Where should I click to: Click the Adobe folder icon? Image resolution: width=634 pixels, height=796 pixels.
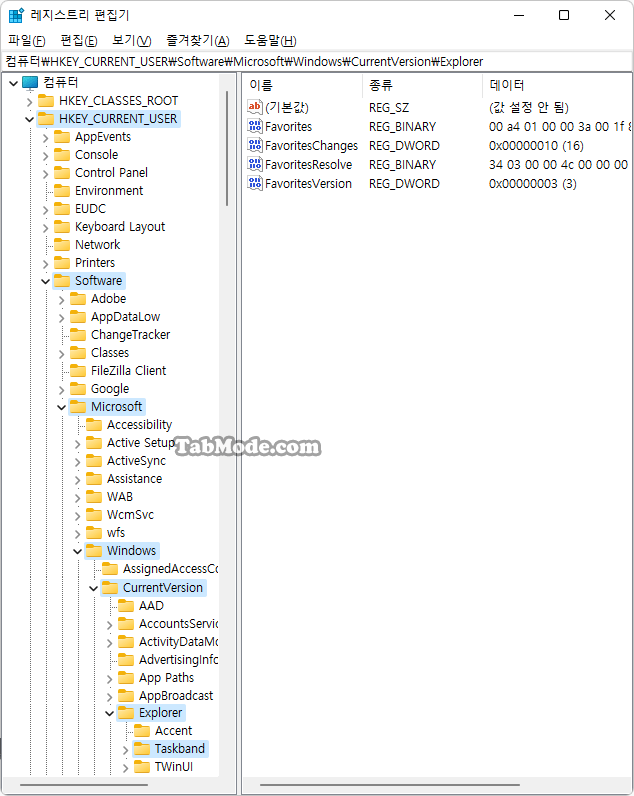(x=78, y=298)
